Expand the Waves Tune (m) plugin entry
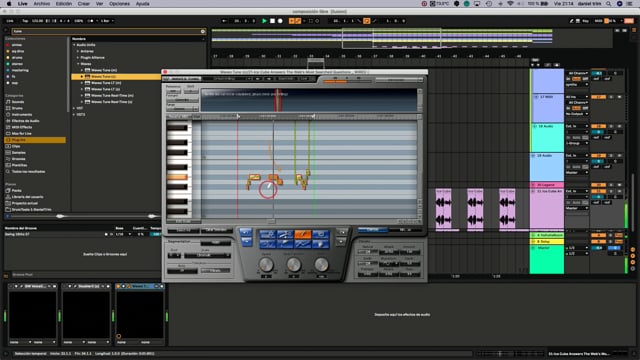640x360 pixels. pos(82,70)
